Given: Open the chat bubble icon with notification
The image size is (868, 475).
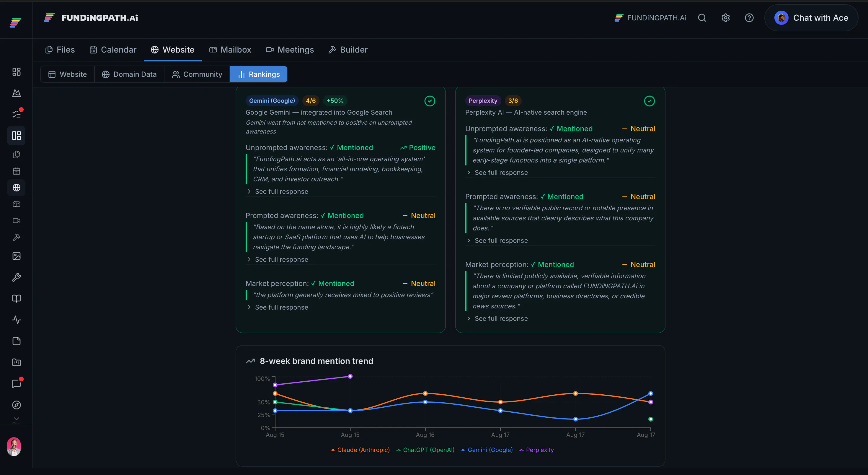Looking at the screenshot, I should coord(16,384).
